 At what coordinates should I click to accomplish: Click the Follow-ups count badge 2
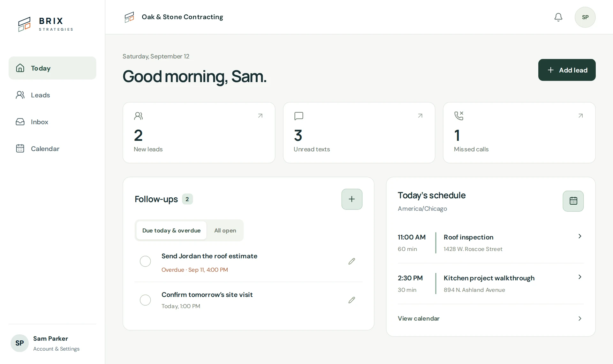pyautogui.click(x=187, y=199)
